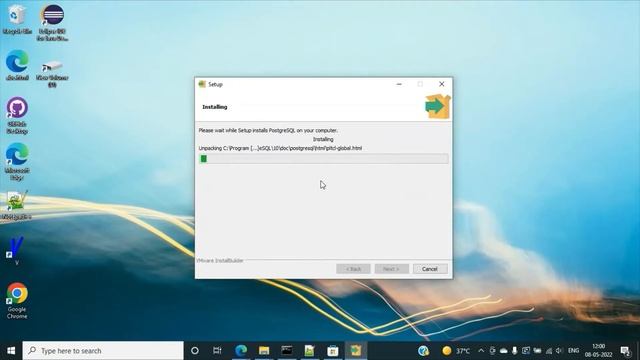The image size is (640, 360).
Task: Open the Eclipse IDE desktop shortcut
Action: (x=52, y=22)
